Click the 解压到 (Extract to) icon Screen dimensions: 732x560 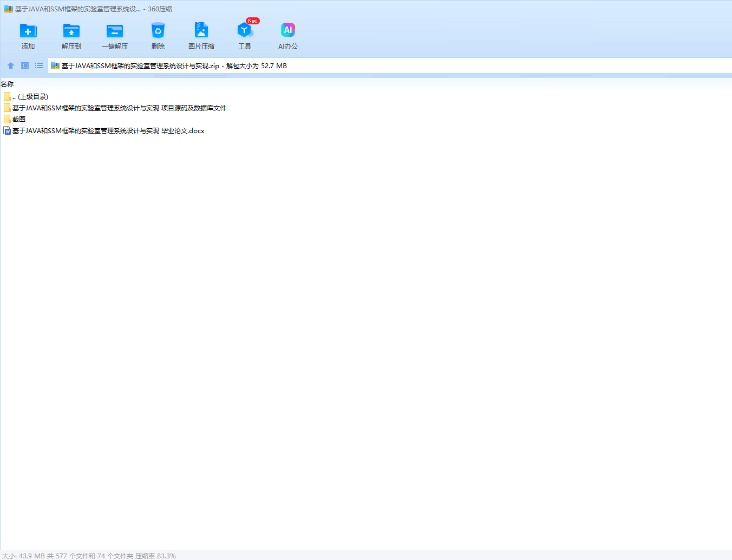point(71,31)
